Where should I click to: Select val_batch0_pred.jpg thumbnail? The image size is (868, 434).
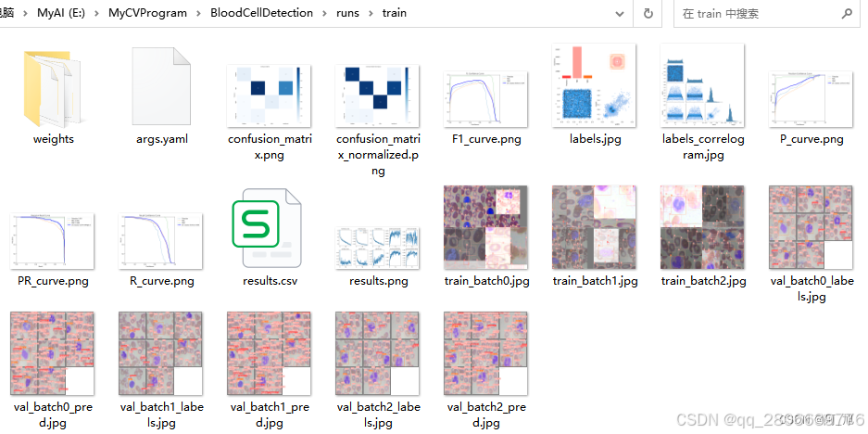coord(52,353)
